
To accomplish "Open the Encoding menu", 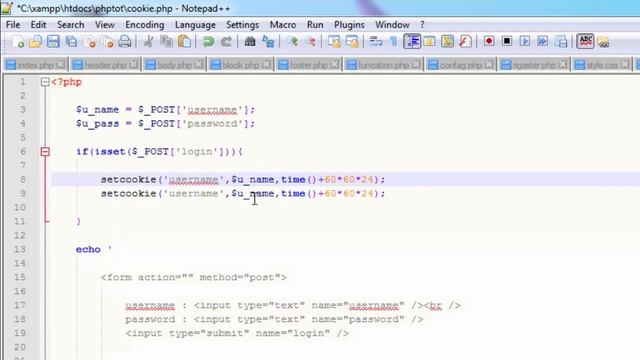I will click(144, 25).
